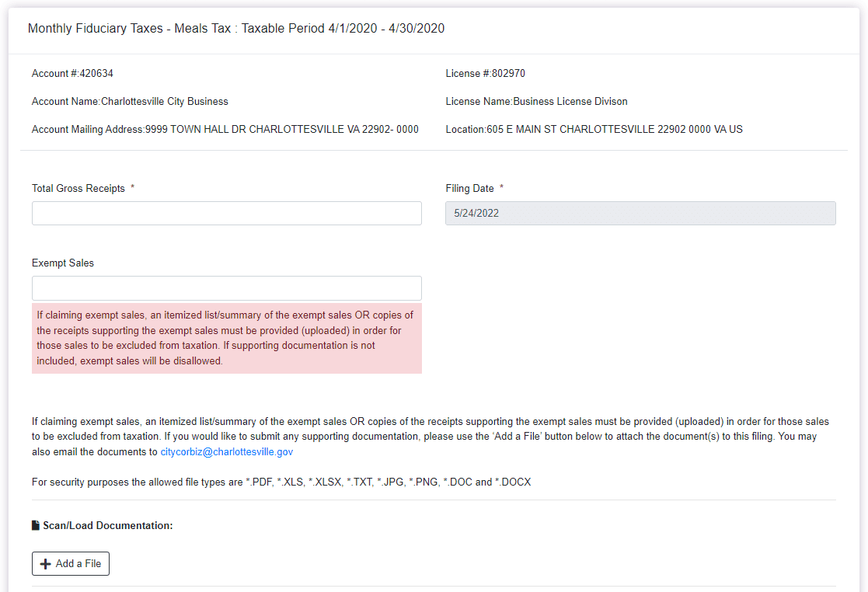868x592 pixels.
Task: Select the Monthly Fiduciary Taxes page header
Action: pyautogui.click(x=235, y=28)
